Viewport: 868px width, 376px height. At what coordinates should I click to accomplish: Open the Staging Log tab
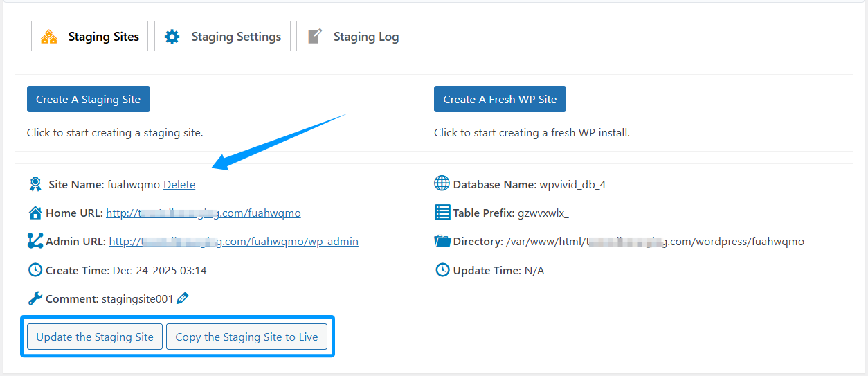pyautogui.click(x=352, y=37)
